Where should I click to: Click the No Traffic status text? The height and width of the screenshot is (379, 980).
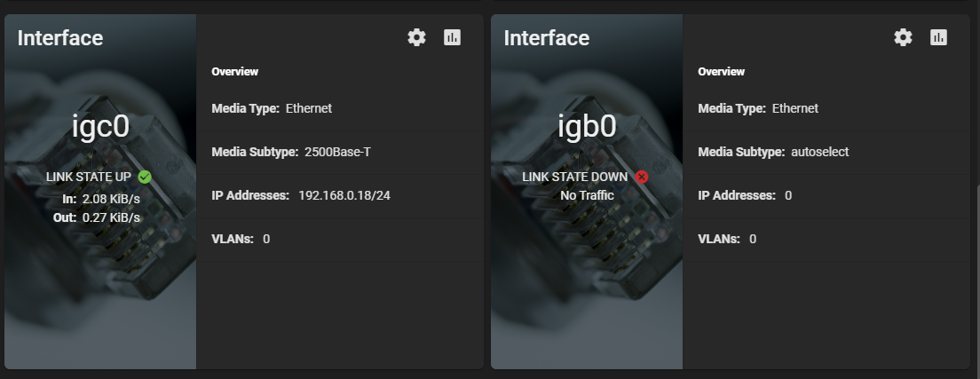(x=587, y=196)
